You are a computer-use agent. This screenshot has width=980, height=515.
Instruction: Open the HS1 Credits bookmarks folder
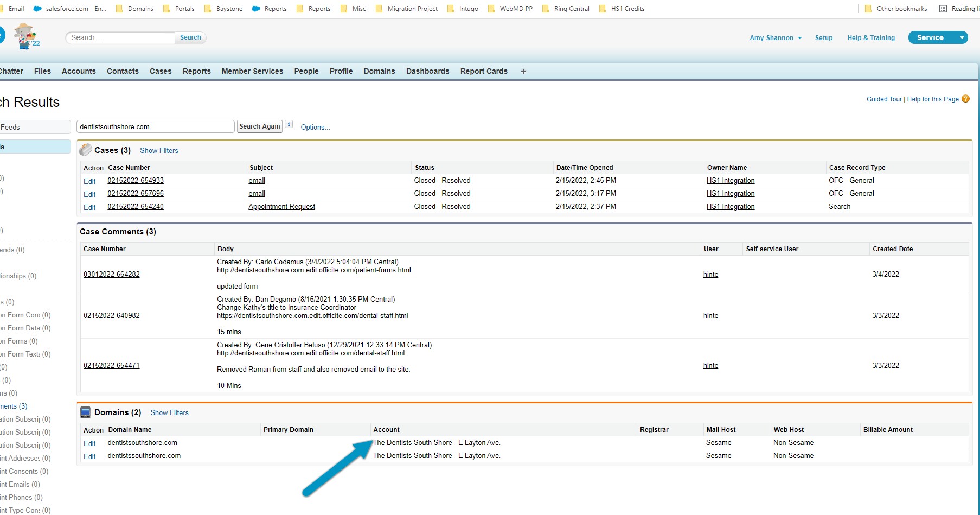pos(622,9)
